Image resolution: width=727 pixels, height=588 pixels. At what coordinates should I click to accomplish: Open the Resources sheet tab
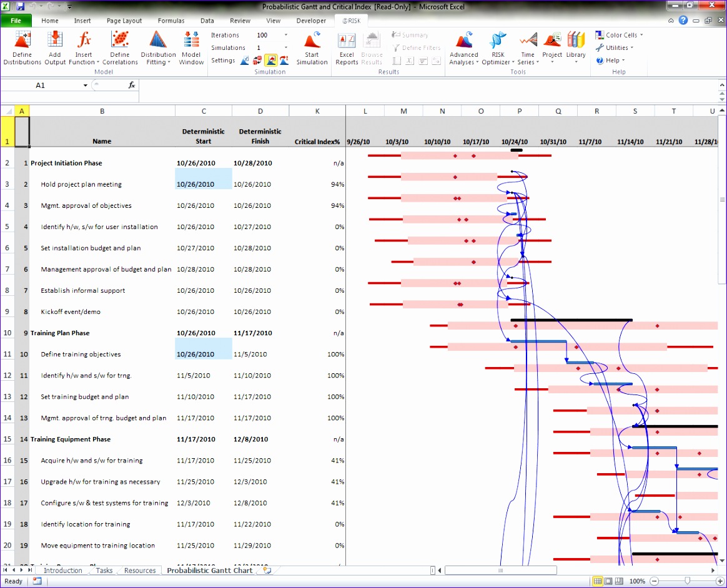(x=139, y=571)
